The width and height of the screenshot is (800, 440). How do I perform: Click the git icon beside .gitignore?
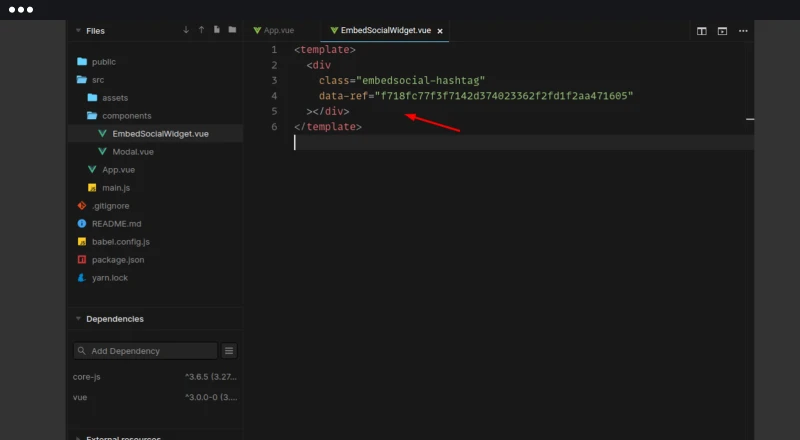pyautogui.click(x=82, y=206)
